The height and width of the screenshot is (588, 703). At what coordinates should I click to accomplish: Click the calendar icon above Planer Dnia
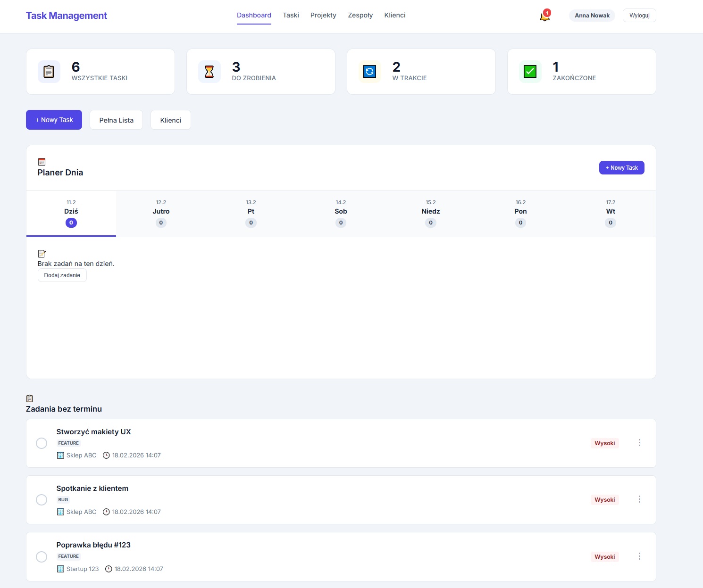coord(42,162)
